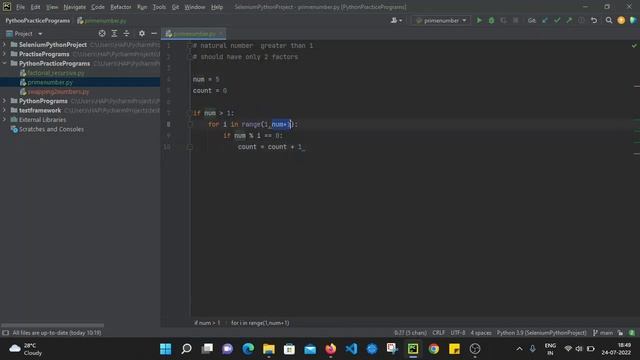This screenshot has height=360, width=640.
Task: Rollback changes with the undo arrow icon
Action: pyautogui.click(x=594, y=20)
